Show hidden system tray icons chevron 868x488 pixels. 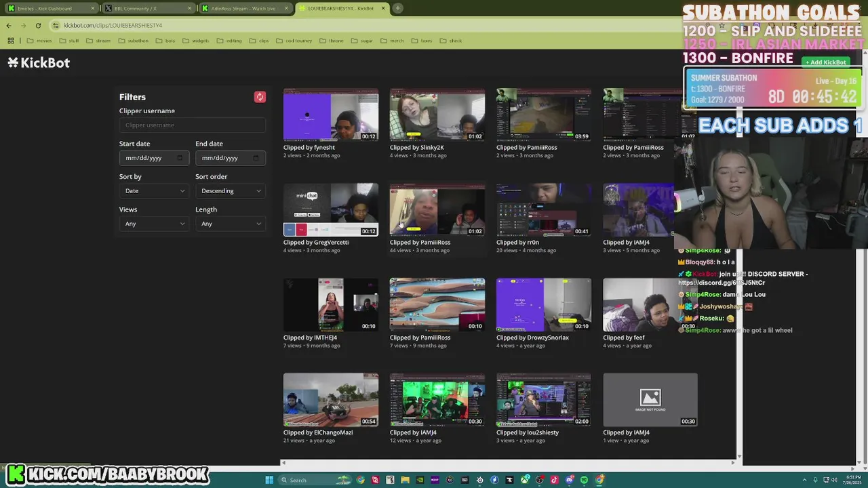click(805, 480)
